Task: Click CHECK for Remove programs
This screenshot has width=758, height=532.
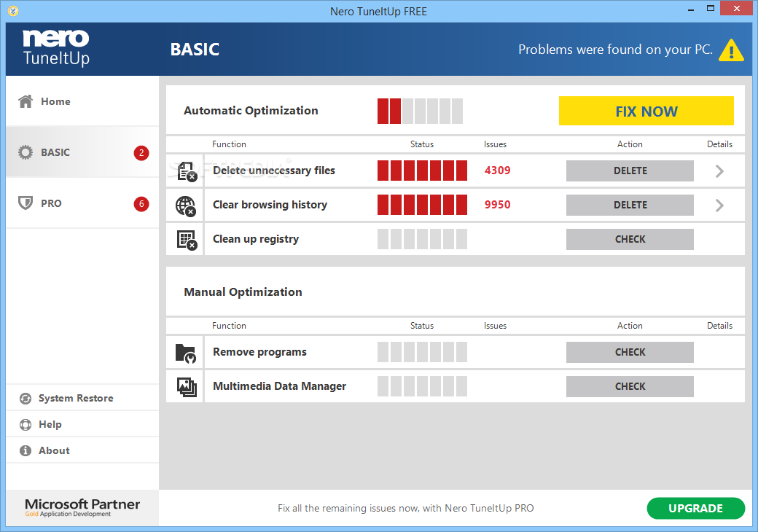Action: coord(630,353)
